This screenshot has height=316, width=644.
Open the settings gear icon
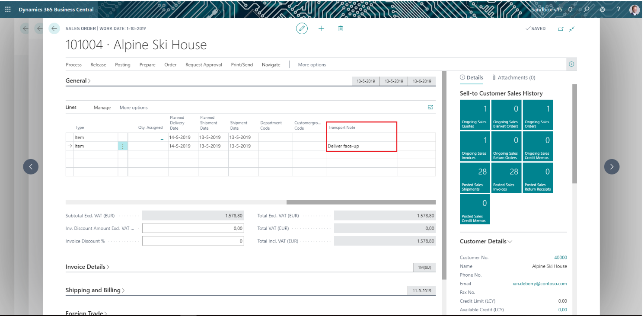tap(602, 9)
